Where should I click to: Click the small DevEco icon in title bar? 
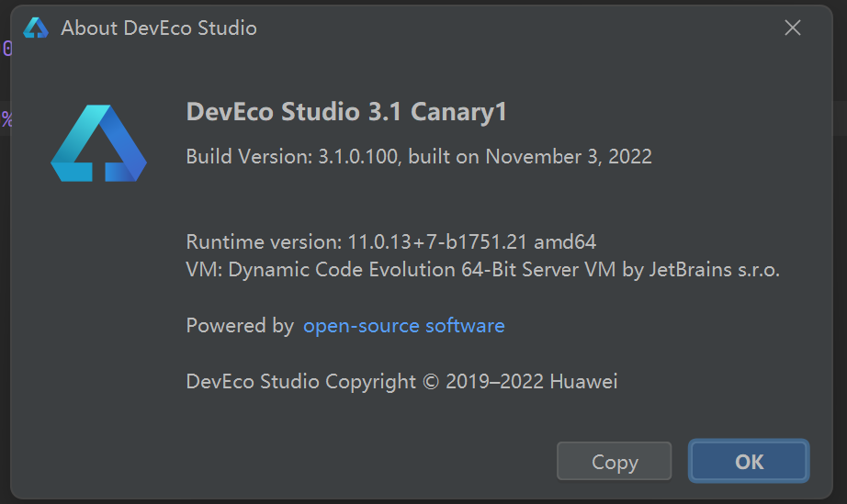(36, 28)
